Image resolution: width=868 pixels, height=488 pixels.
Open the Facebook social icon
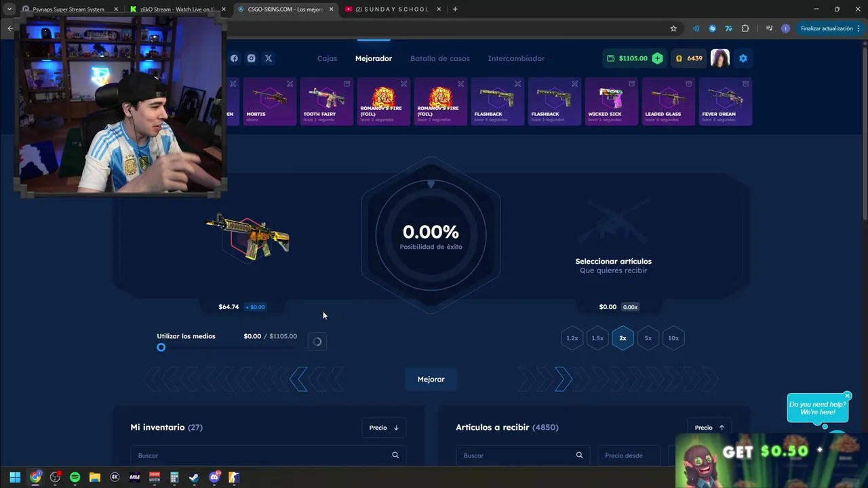(x=234, y=58)
